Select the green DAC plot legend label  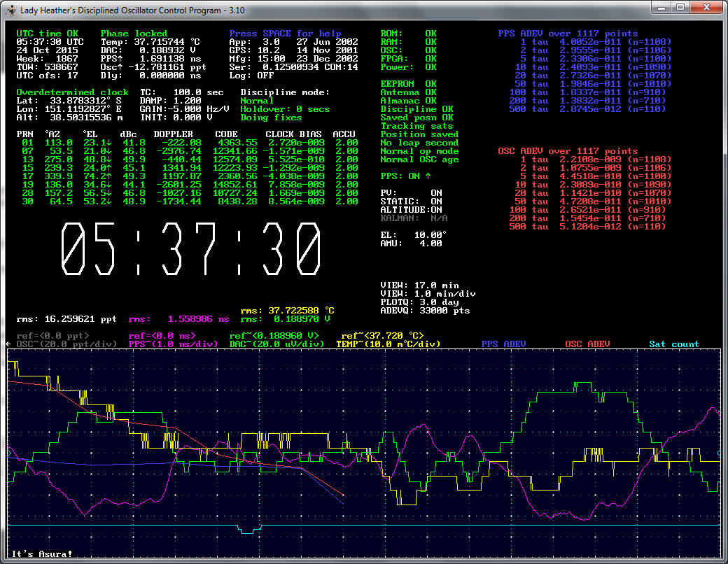coord(276,344)
